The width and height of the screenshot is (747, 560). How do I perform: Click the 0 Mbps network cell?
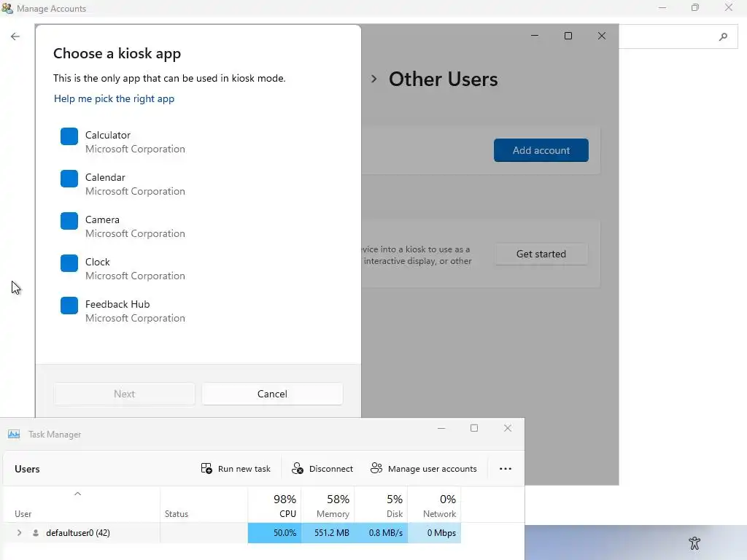pos(435,533)
